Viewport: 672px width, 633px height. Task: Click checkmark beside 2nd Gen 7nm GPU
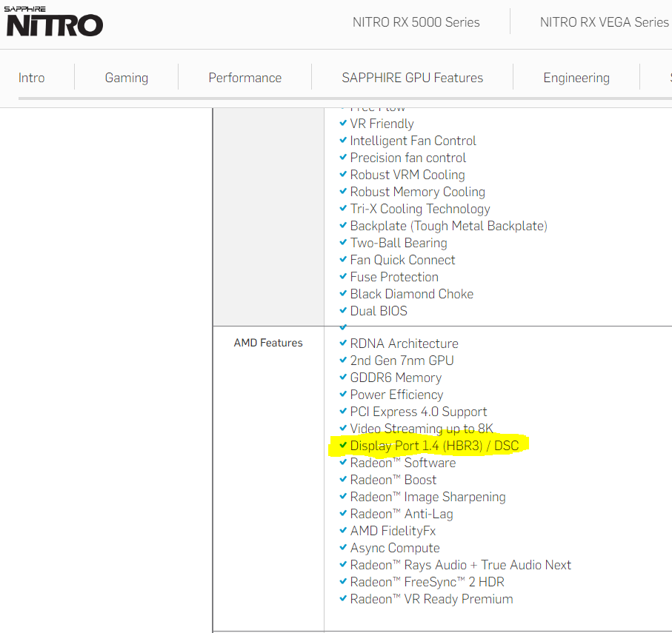point(343,359)
